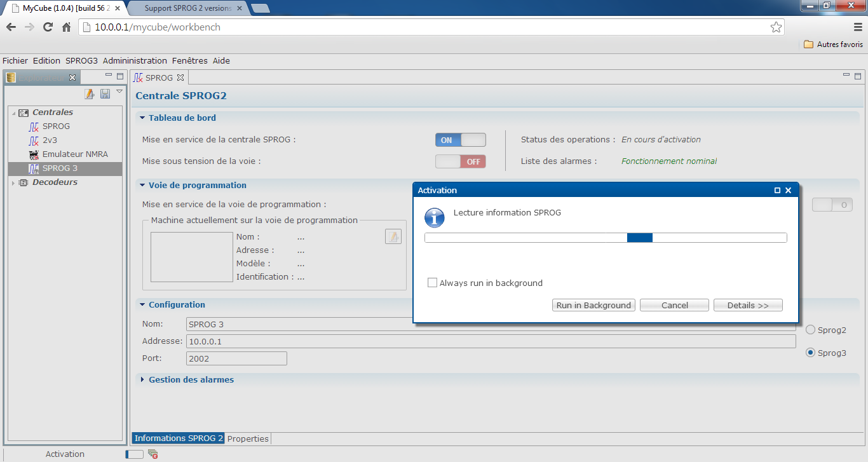Click the status bar progress indicator

pyautogui.click(x=135, y=454)
